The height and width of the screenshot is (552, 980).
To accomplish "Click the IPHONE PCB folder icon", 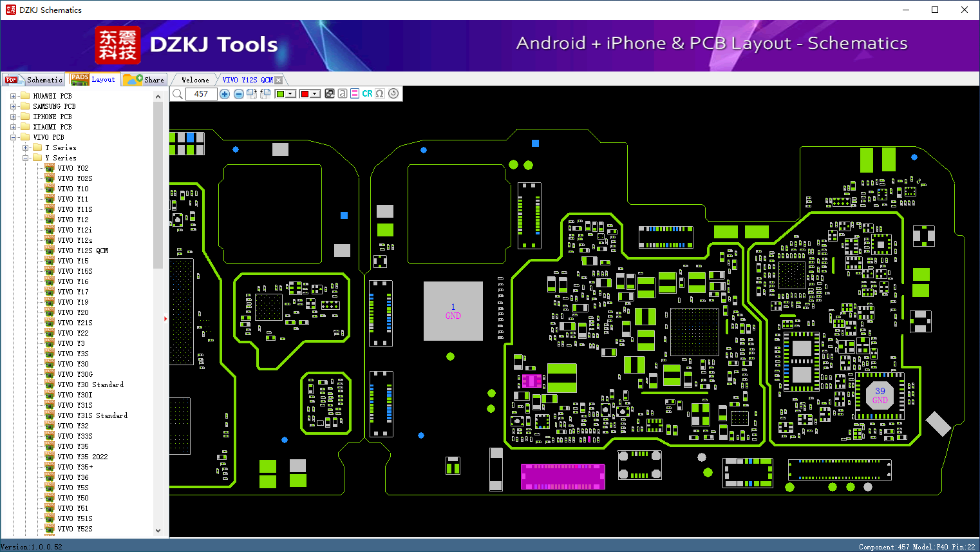I will click(25, 117).
